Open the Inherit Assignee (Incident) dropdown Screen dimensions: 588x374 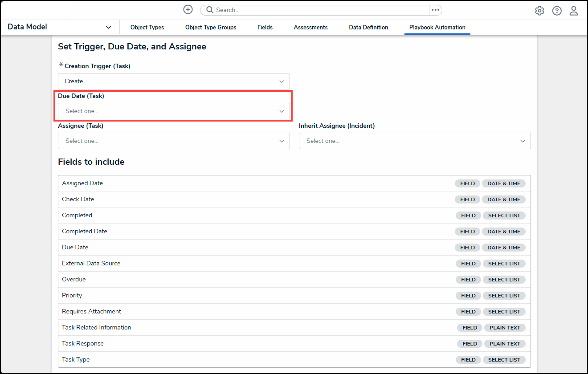tap(414, 141)
